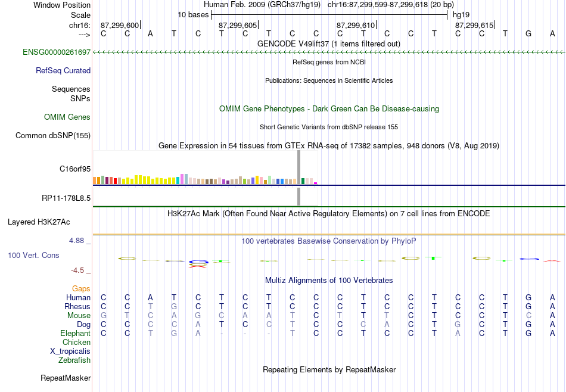Click the Repeating Elements by RepeatMasker title

329,369
